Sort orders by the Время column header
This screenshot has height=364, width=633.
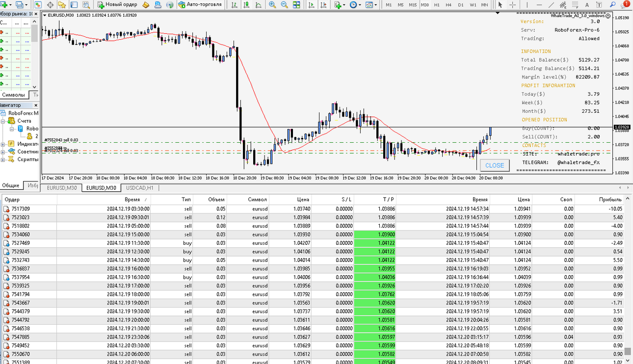104,200
